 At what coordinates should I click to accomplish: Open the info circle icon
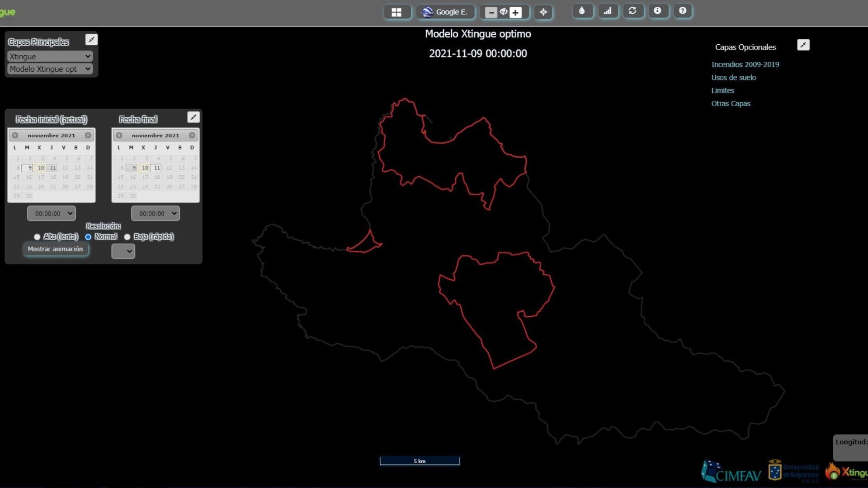pos(657,11)
